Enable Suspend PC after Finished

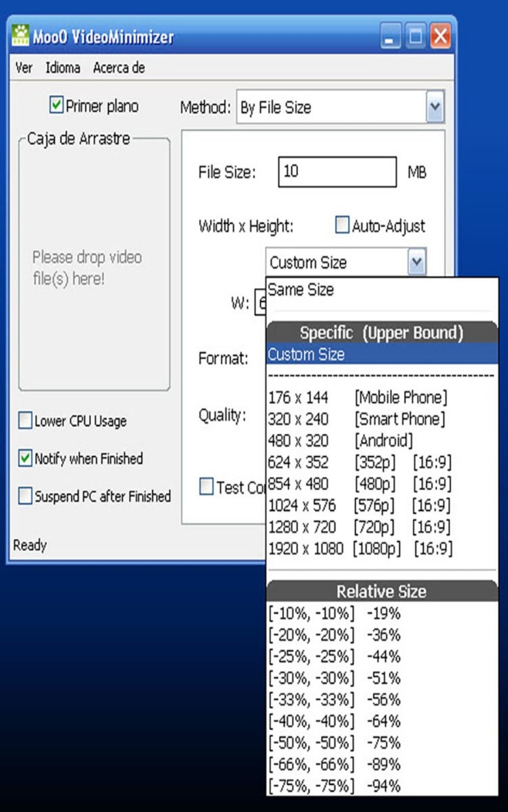click(x=25, y=496)
